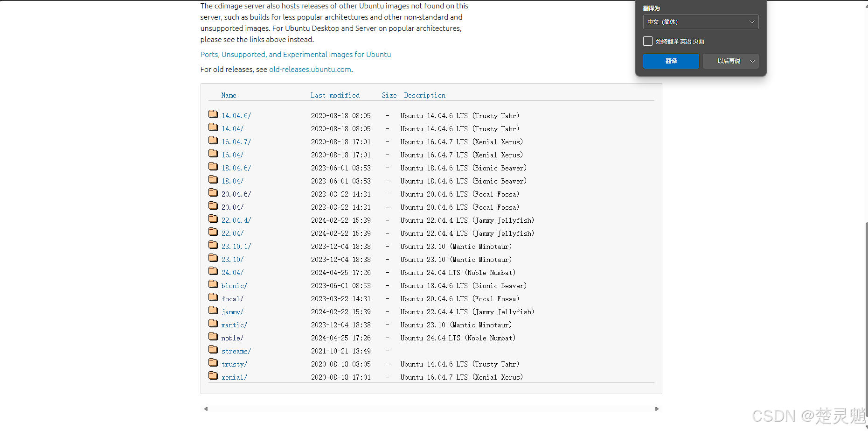Open the 14.04.6/ directory link
This screenshot has width=868, height=431.
tap(236, 116)
